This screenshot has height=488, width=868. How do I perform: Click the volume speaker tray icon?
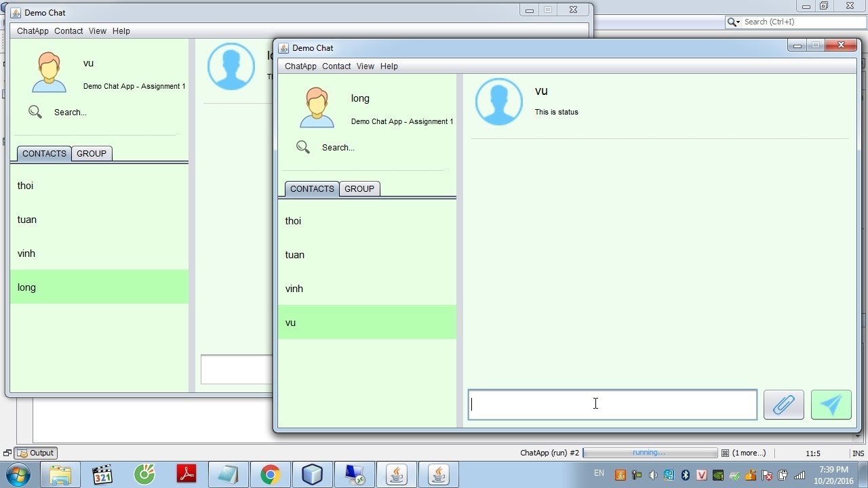click(x=652, y=475)
